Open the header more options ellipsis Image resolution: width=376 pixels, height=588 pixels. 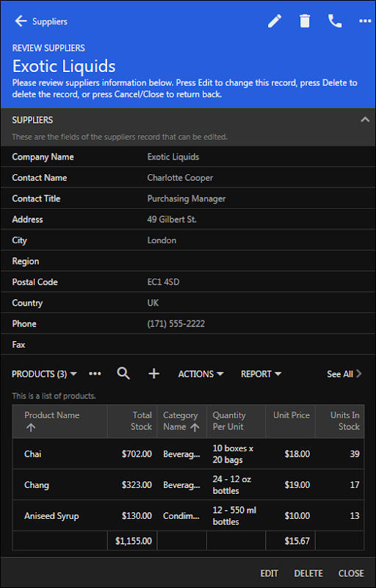click(365, 21)
